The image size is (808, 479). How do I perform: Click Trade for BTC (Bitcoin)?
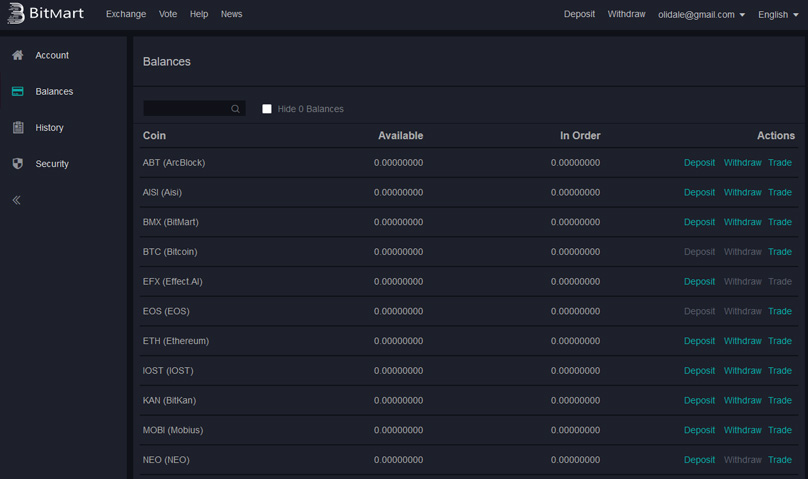pyautogui.click(x=780, y=251)
